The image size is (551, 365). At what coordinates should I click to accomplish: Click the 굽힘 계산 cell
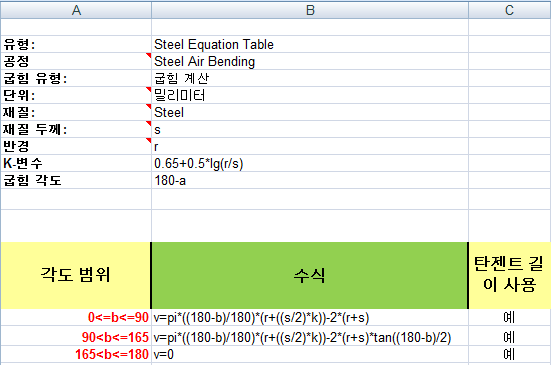coord(310,78)
